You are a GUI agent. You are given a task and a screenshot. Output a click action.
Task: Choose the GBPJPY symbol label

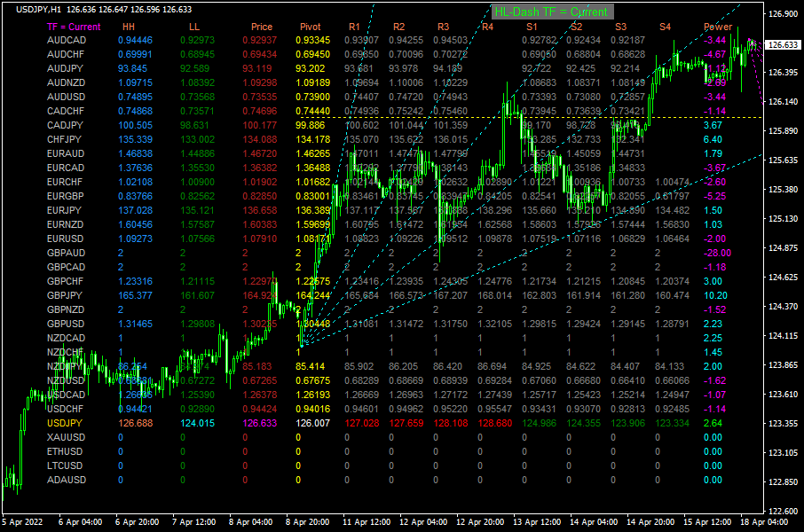pyautogui.click(x=66, y=296)
